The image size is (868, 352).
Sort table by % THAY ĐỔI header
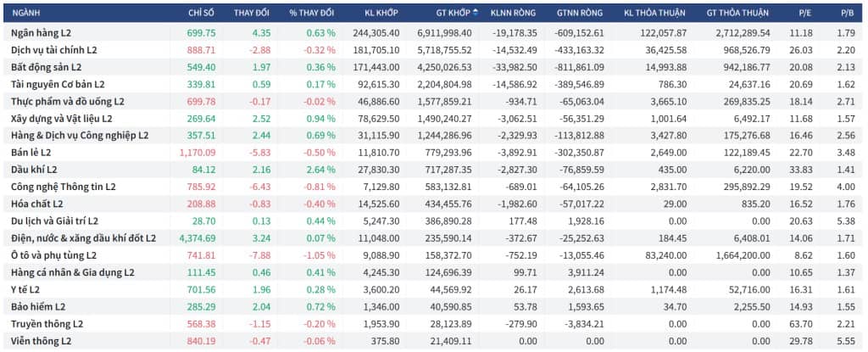pos(312,13)
